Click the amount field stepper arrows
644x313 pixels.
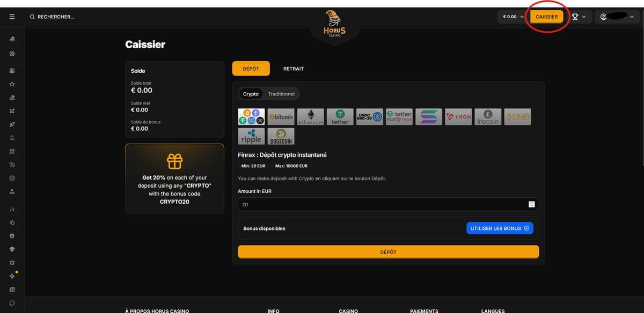point(531,204)
